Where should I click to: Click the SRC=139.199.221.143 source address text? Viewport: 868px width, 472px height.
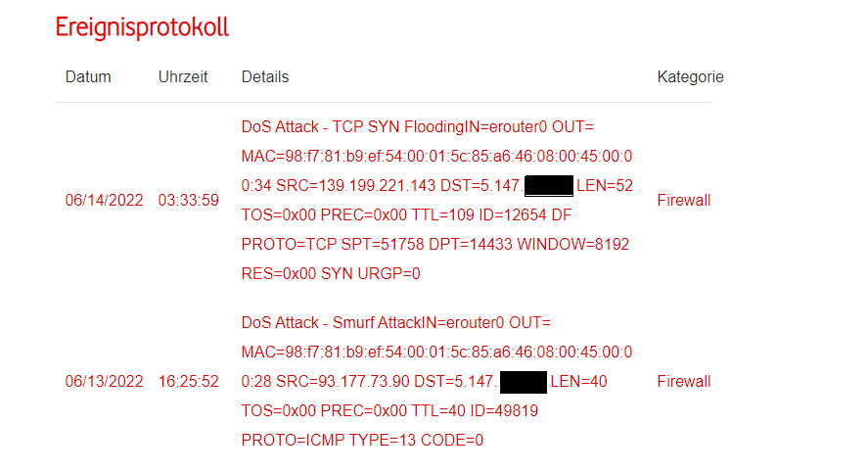click(356, 186)
